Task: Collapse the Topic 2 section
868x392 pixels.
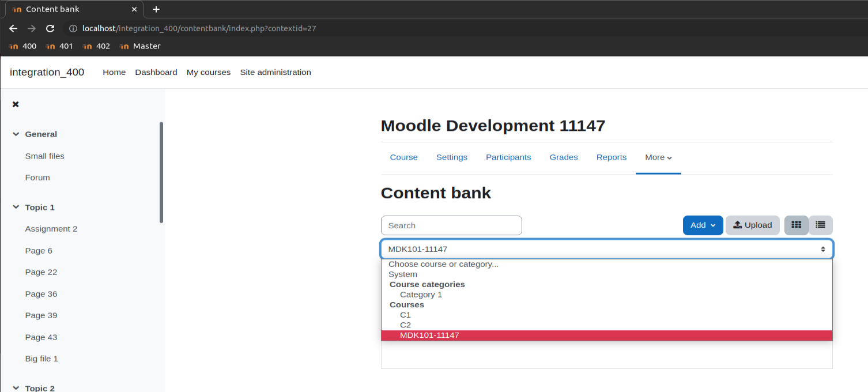Action: click(16, 388)
